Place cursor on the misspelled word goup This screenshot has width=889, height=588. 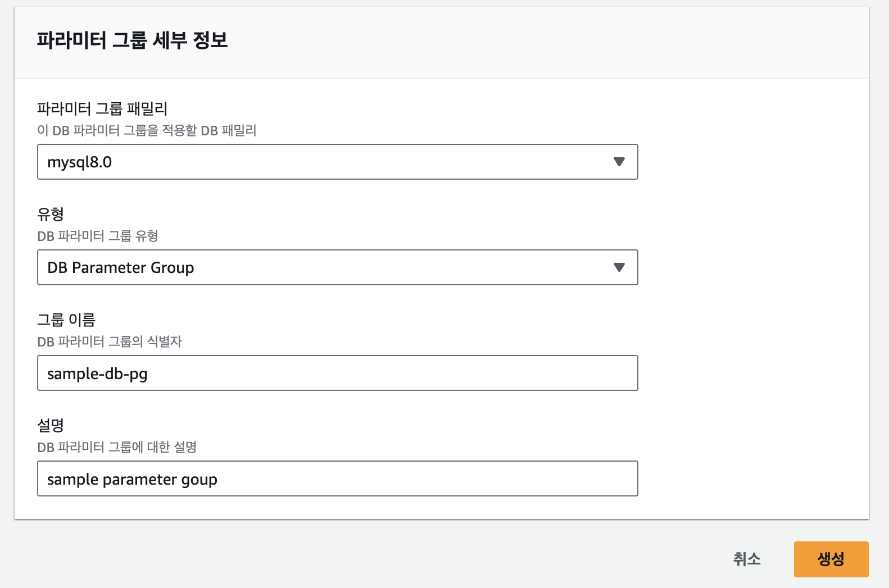pos(199,480)
